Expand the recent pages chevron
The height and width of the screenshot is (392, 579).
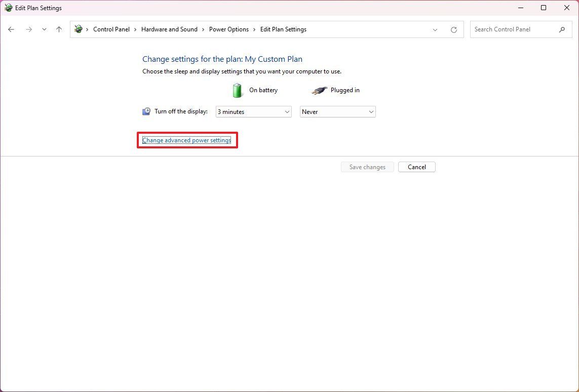click(44, 29)
